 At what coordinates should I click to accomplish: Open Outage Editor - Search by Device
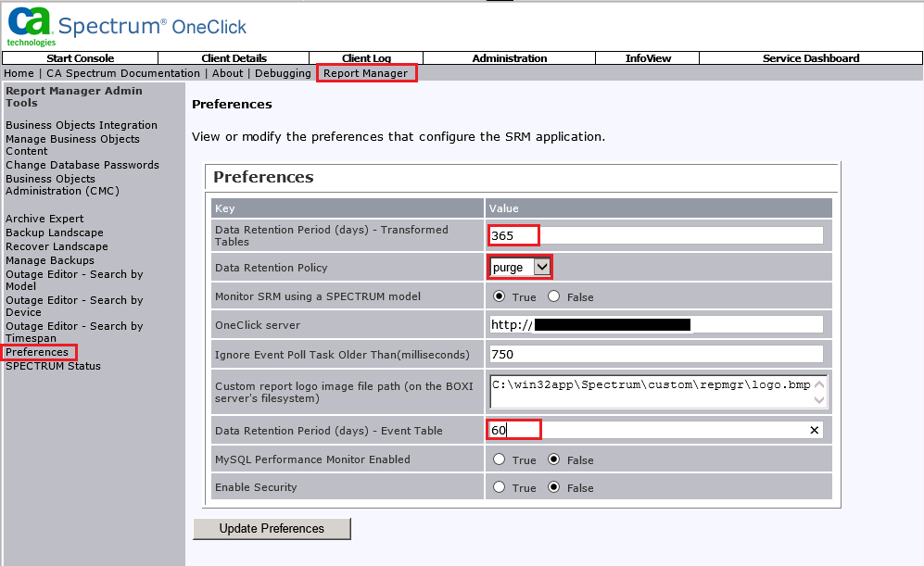click(74, 307)
